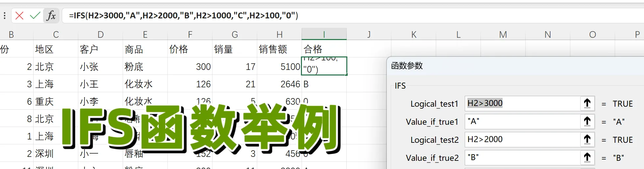Edit the Value_if_true2 field "B"
Screen dimensions: 644x169
(523, 158)
